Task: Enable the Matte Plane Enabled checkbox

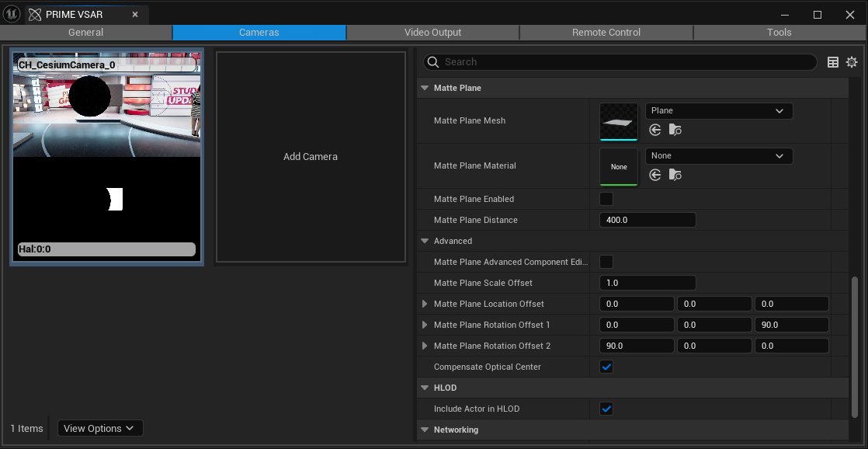Action: (606, 199)
